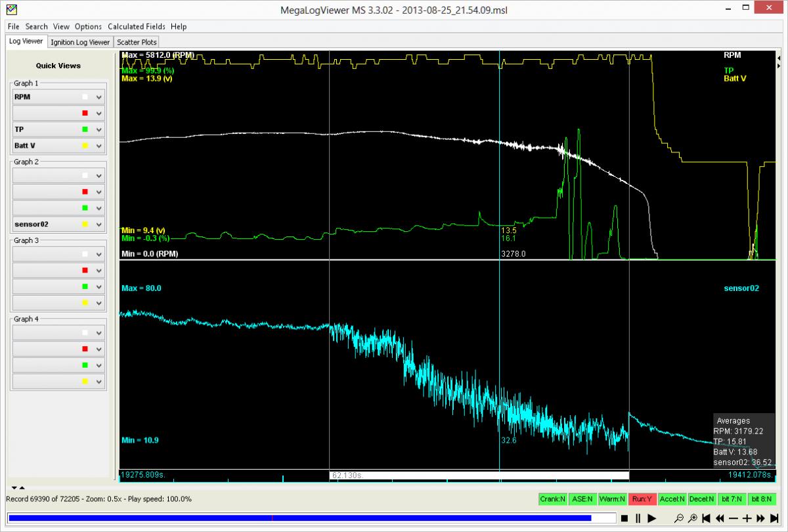Screen dimensions: 788x532
Task: Zoom in using the magnifier plus icon
Action: point(692,518)
